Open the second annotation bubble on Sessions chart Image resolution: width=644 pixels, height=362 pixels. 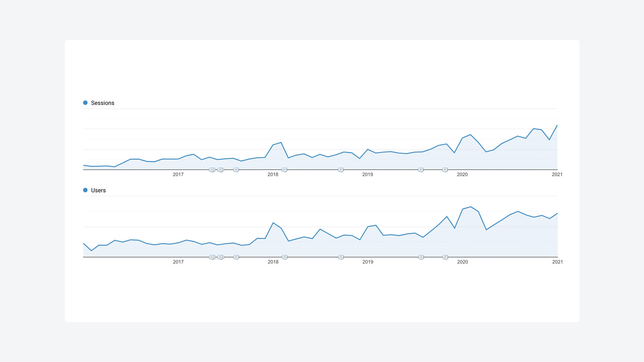[220, 170]
